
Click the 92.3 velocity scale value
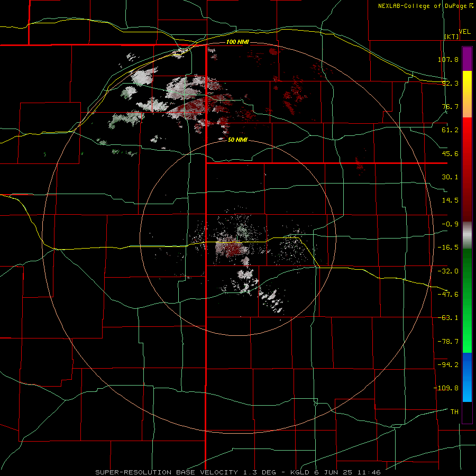tap(450, 83)
